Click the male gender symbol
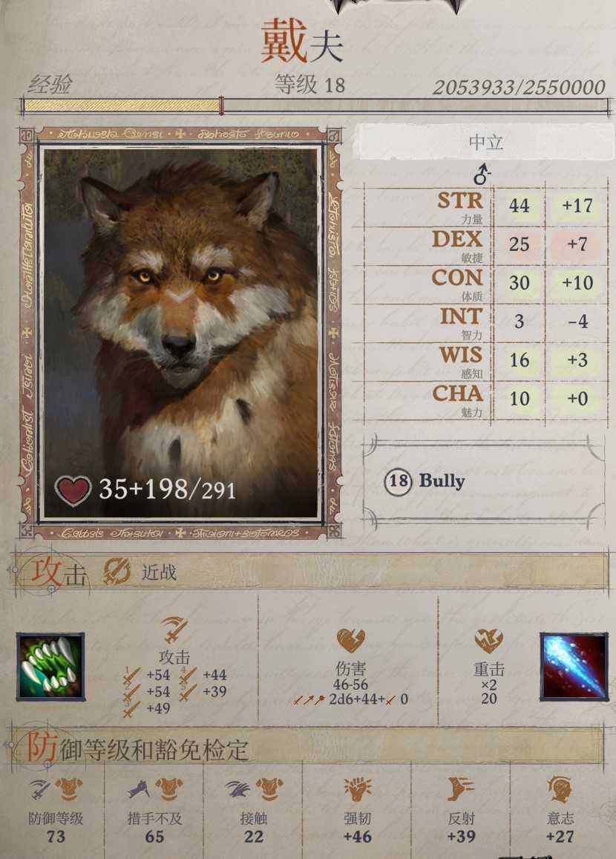This screenshot has width=616, height=859. point(482,174)
